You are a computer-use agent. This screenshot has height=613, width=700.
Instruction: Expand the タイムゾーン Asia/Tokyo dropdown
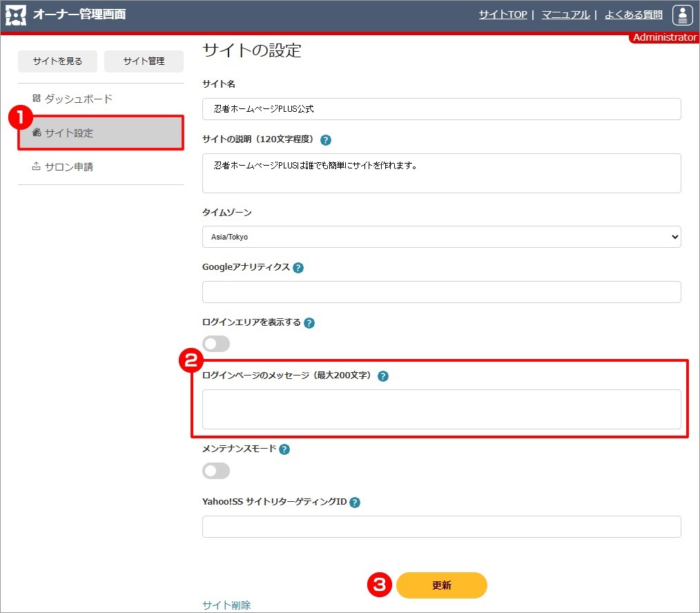pyautogui.click(x=441, y=237)
